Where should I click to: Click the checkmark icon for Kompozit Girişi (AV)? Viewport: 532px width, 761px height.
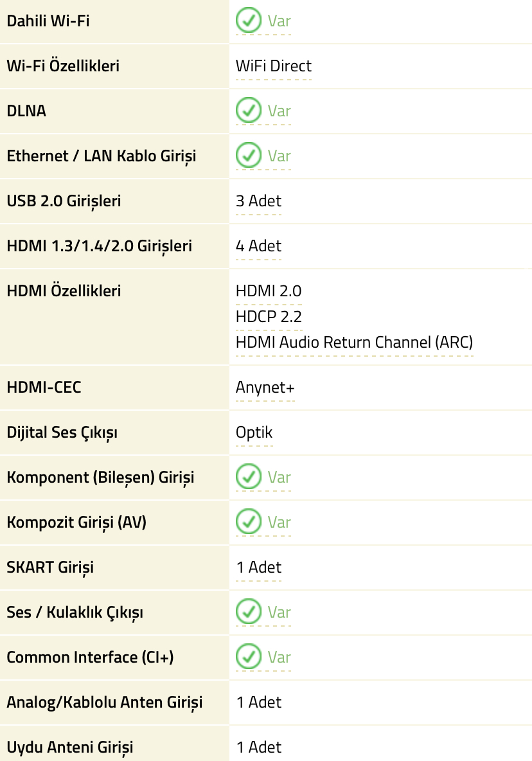pos(248,522)
